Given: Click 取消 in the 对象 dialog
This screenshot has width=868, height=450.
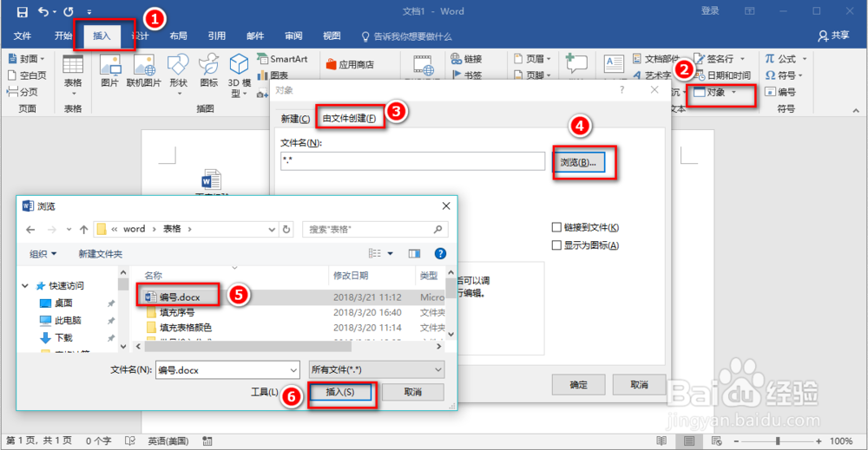Looking at the screenshot, I should pos(639,385).
